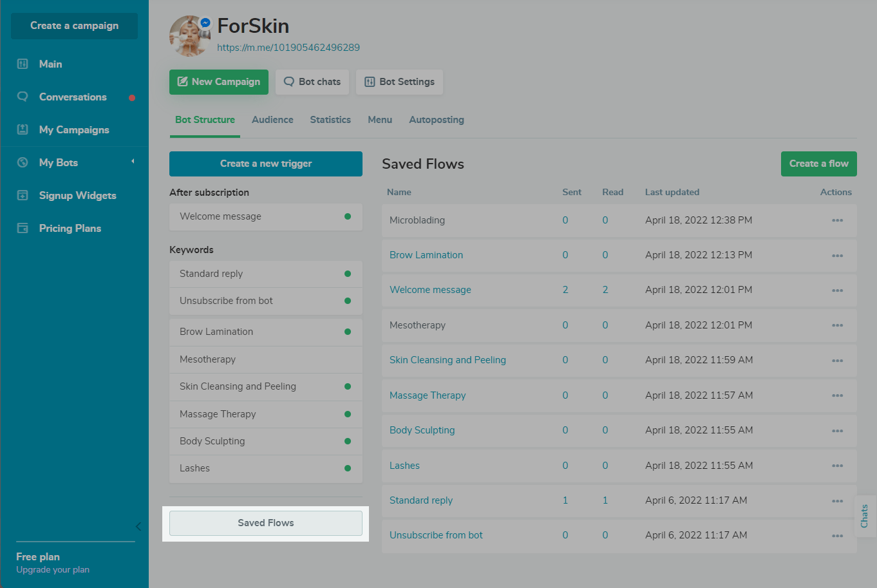Toggle status dot for Welcome message trigger

(x=348, y=216)
